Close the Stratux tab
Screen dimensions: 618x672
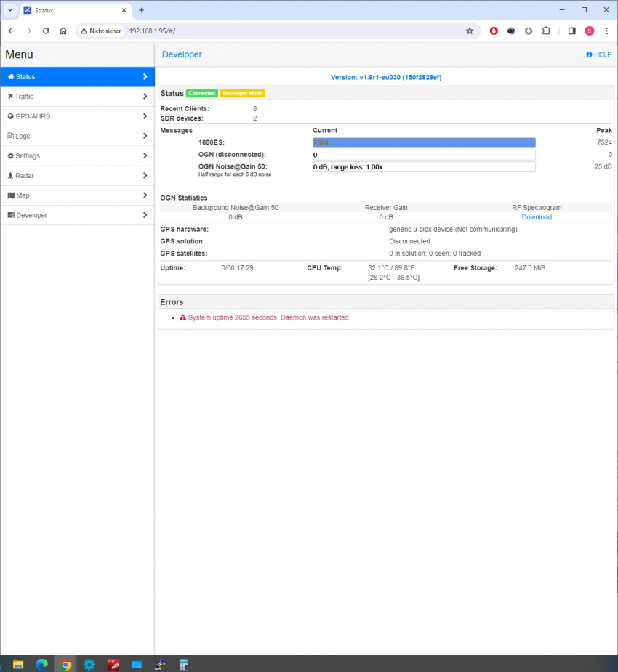pos(124,10)
